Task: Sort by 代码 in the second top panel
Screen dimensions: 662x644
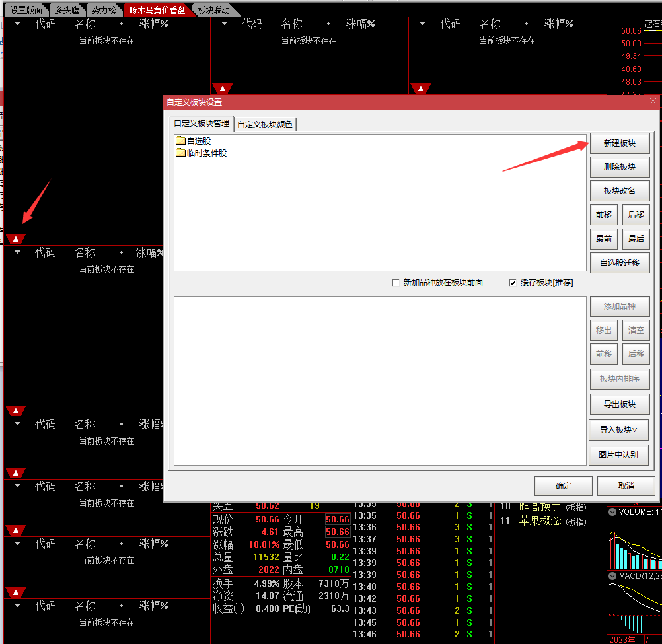Action: point(252,24)
